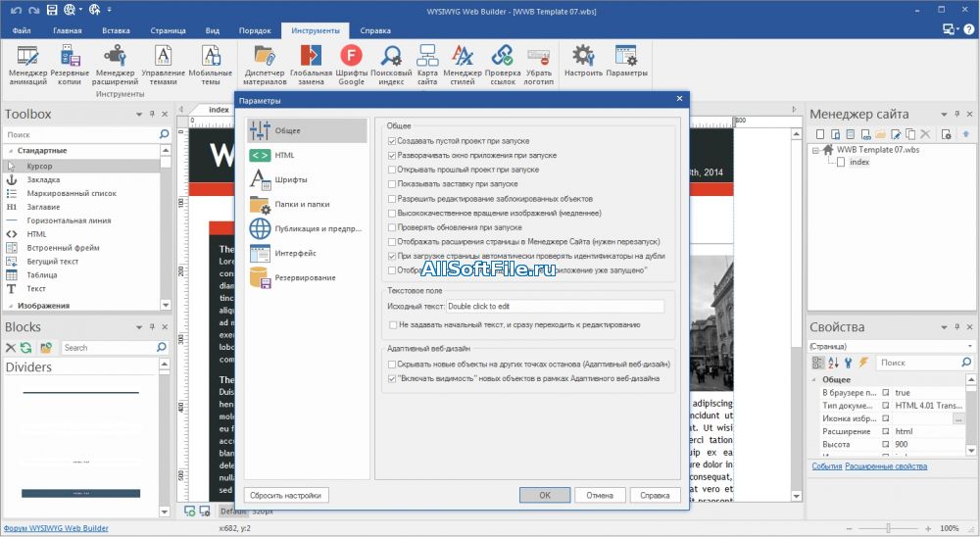This screenshot has height=537, width=980.
Task: Toggle Создавать пустой проект при запуске
Action: 392,141
